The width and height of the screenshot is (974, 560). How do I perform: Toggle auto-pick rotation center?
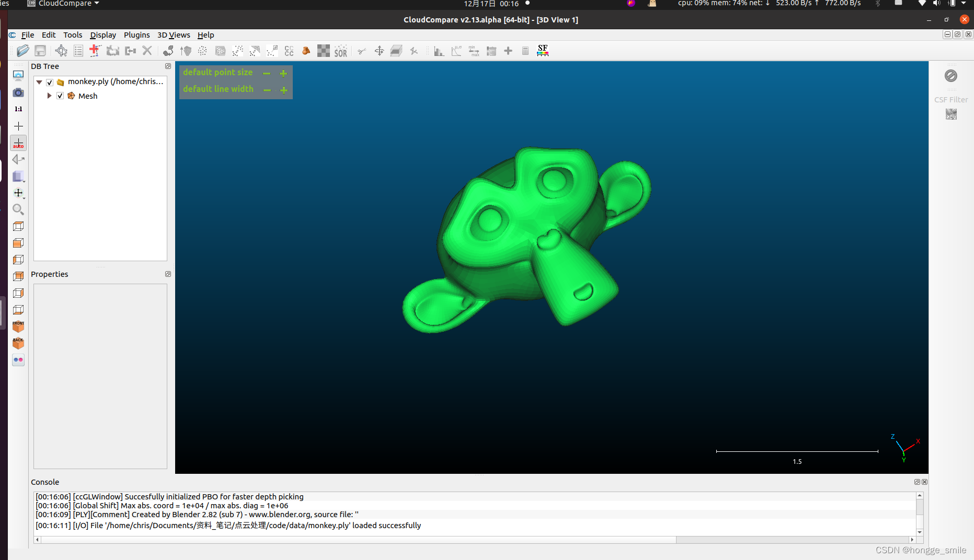pos(18,143)
